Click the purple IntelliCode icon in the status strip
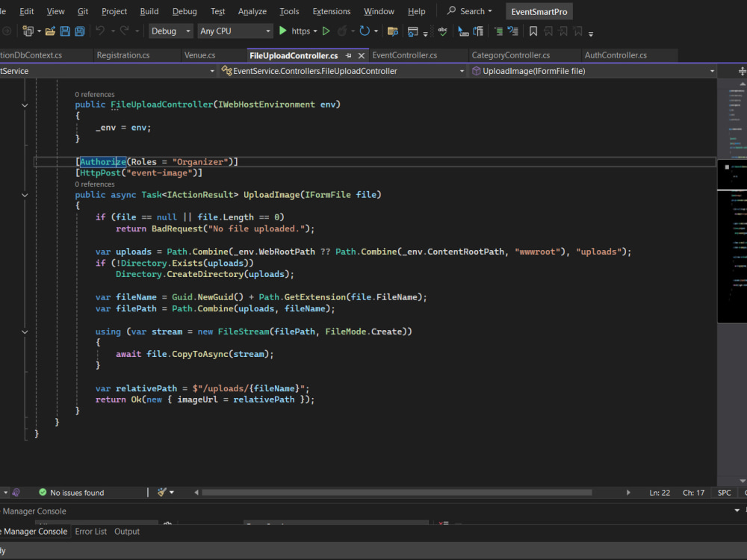 [x=16, y=492]
